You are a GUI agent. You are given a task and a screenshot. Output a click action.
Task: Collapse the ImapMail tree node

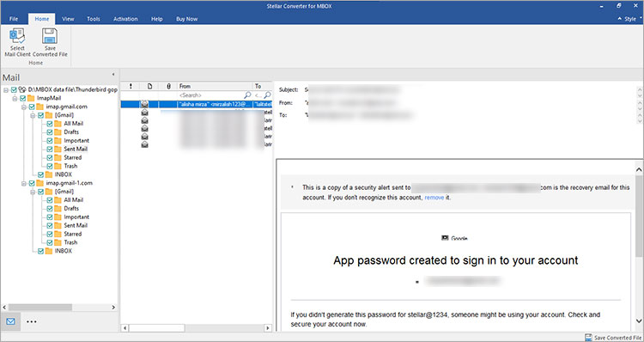pyautogui.click(x=15, y=98)
